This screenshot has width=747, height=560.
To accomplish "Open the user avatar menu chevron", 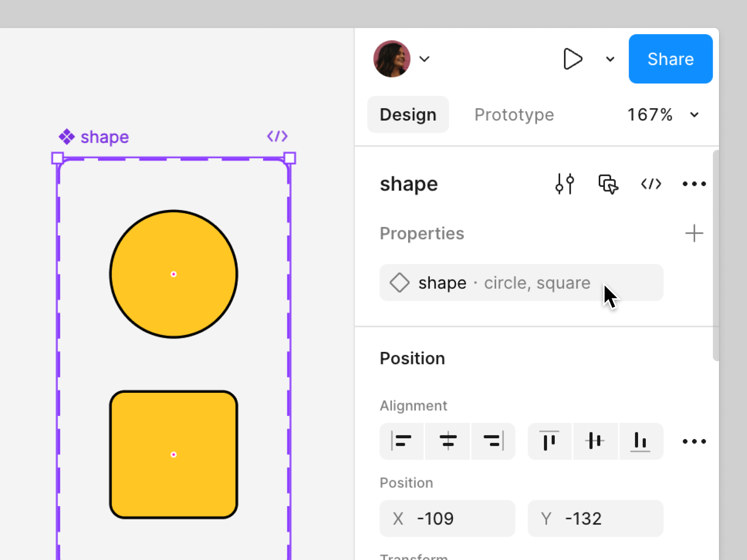I will pos(424,59).
